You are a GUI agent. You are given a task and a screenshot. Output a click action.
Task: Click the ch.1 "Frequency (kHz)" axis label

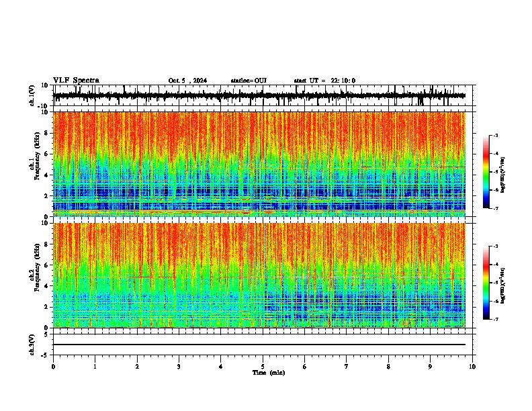click(37, 156)
